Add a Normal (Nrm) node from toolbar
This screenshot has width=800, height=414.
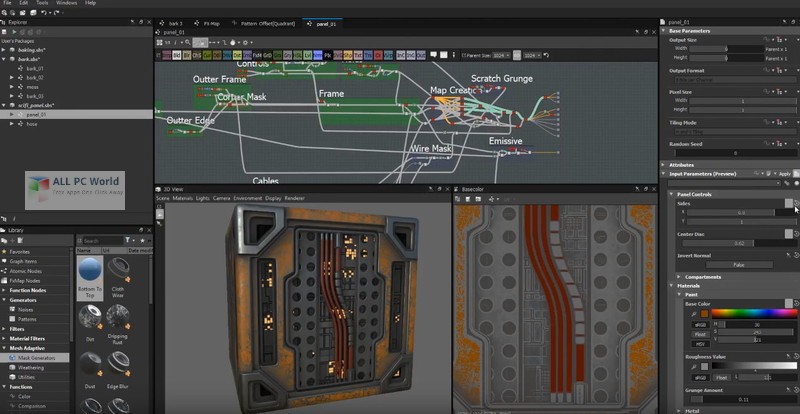[x=318, y=55]
